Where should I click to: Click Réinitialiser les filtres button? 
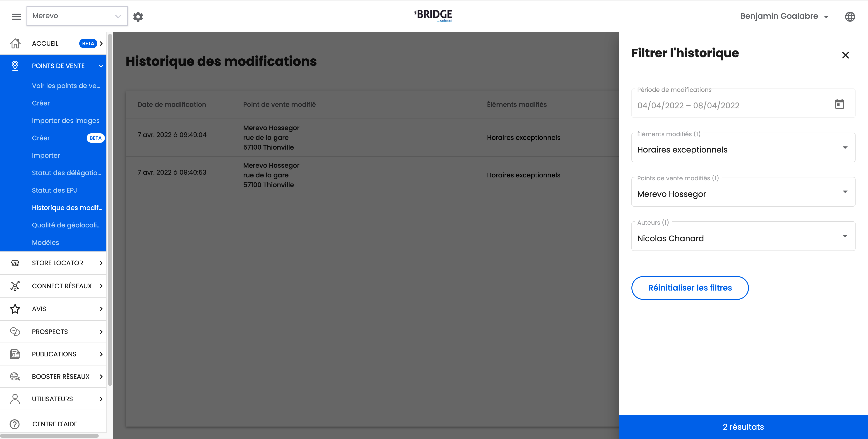pos(689,288)
